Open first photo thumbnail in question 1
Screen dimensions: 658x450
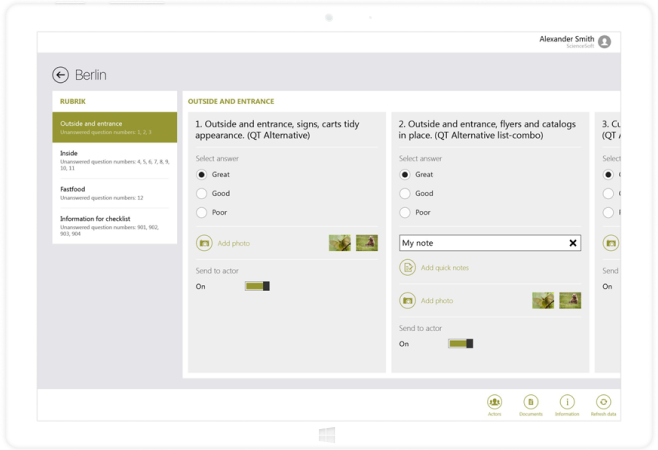339,243
